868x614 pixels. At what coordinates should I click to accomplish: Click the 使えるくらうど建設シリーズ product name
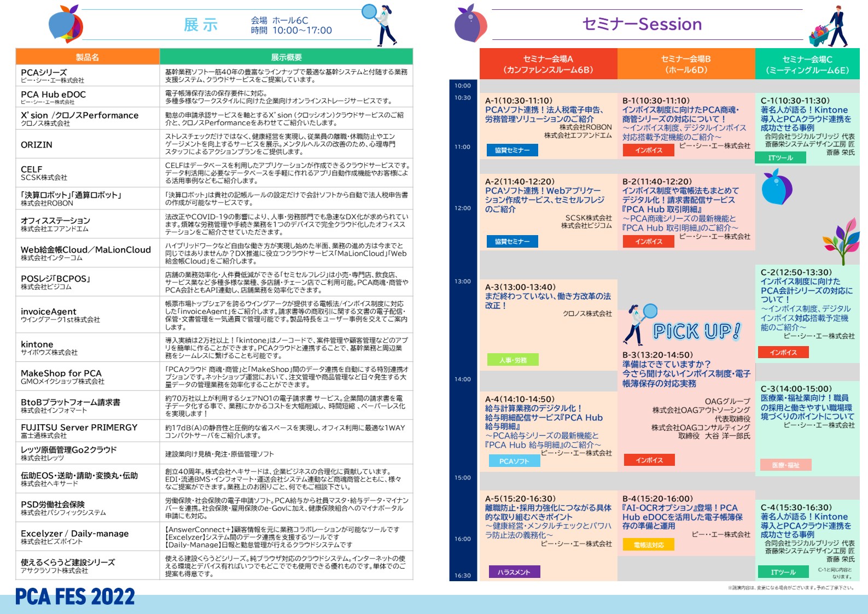point(68,562)
